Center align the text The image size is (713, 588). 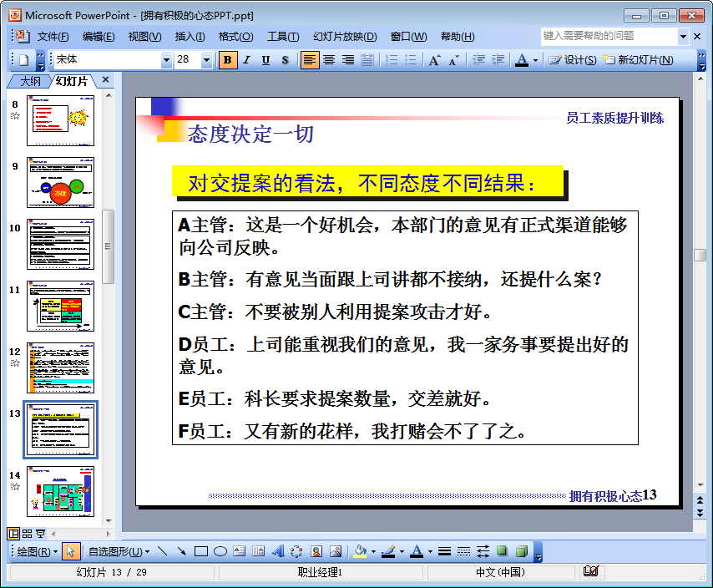329,60
